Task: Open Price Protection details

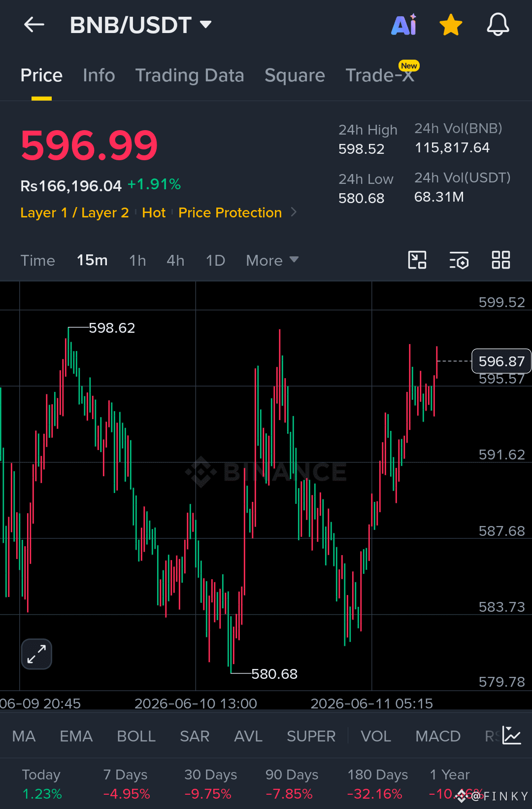Action: tap(230, 212)
